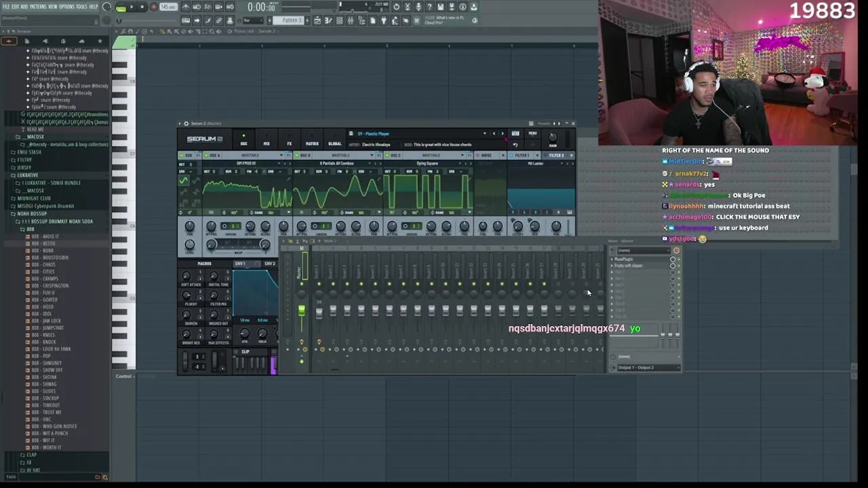Click the Serum undo arrow icon
This screenshot has width=868, height=488.
(x=515, y=144)
